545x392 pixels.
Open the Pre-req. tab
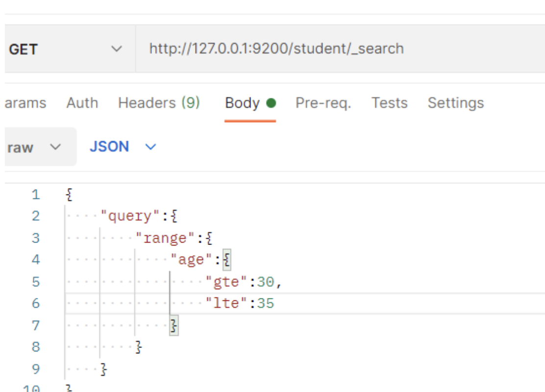pos(323,103)
